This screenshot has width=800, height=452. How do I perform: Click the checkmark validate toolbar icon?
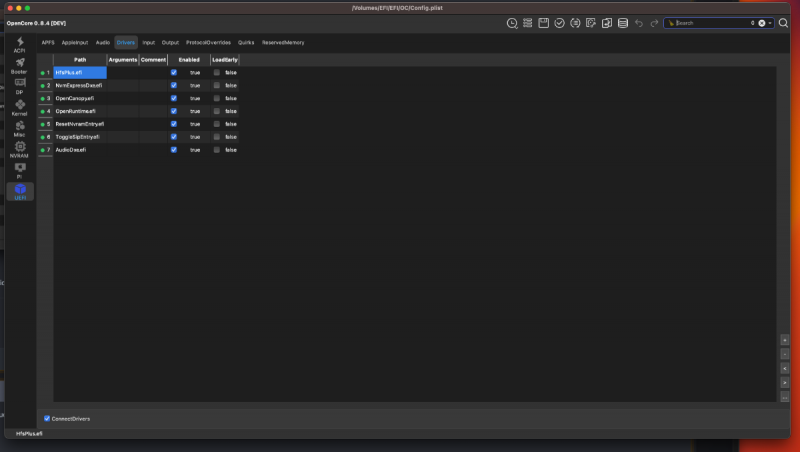559,23
